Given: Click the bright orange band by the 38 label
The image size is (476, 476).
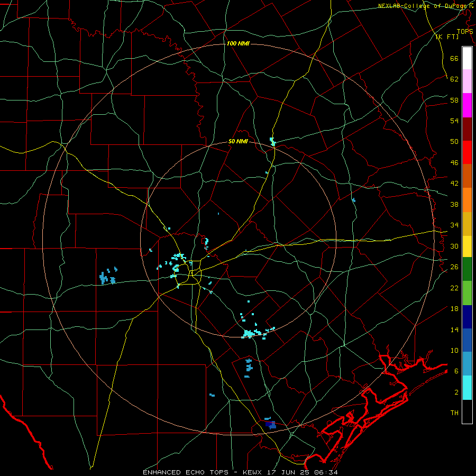Looking at the screenshot, I should click(x=467, y=200).
